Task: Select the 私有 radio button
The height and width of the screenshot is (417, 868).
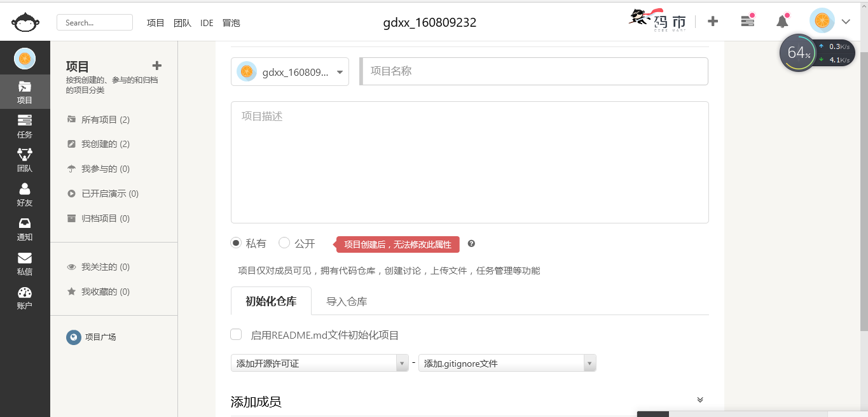Action: tap(236, 243)
